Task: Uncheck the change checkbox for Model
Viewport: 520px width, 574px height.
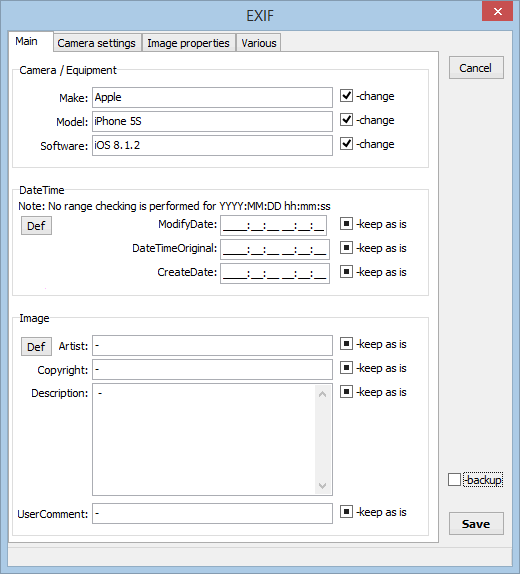Action: (346, 120)
